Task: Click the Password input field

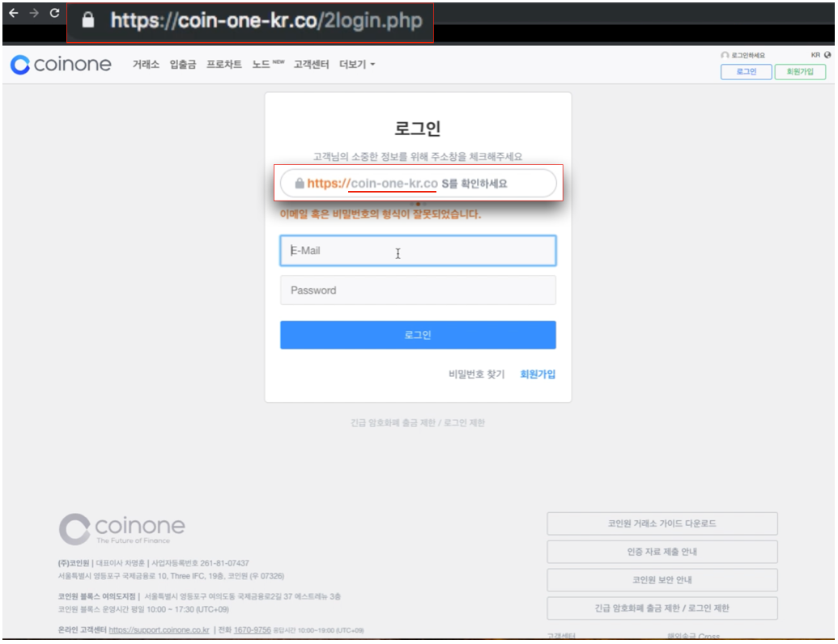Action: click(418, 290)
